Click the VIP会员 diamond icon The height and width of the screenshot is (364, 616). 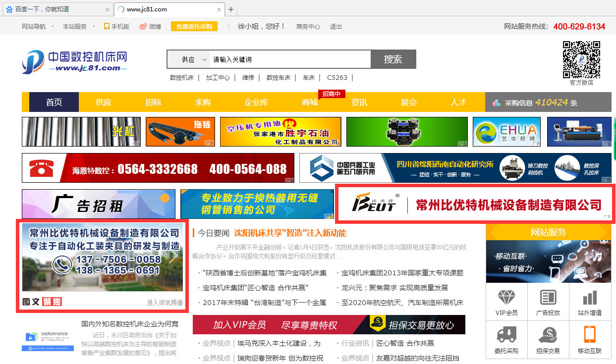pos(506,297)
